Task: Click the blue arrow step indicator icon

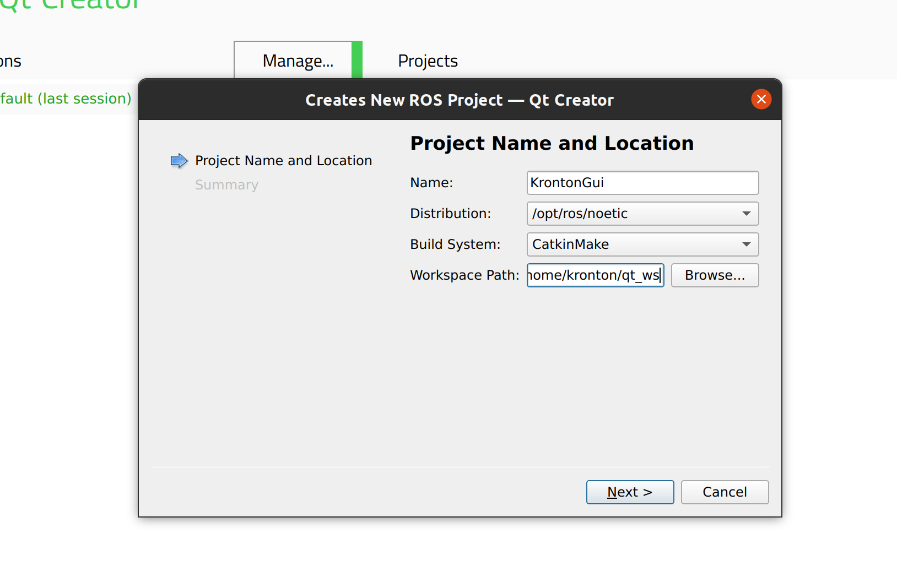Action: pyautogui.click(x=179, y=161)
